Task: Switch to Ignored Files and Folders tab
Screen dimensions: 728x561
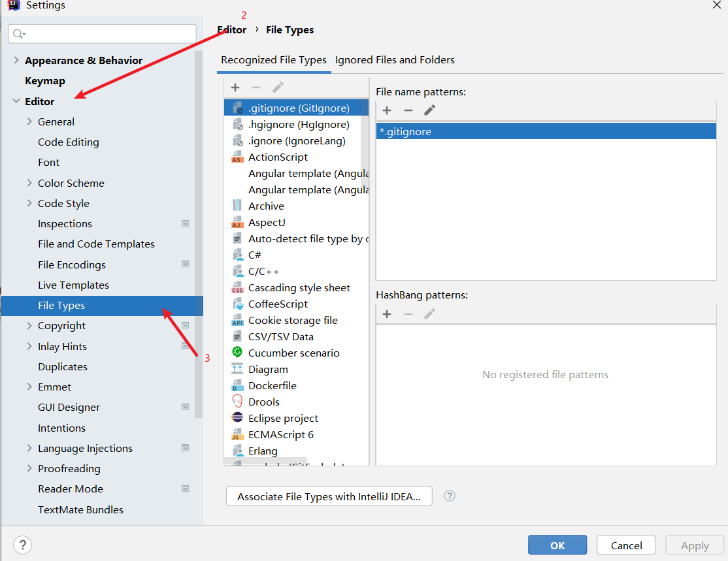Action: click(395, 60)
